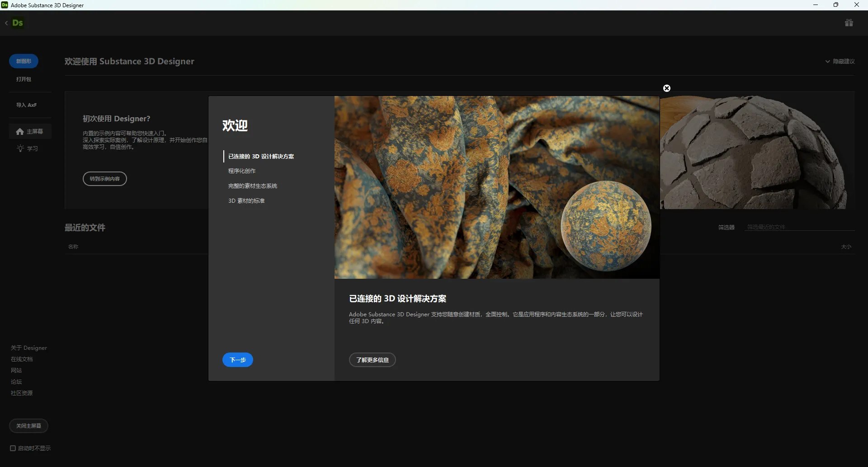Viewport: 868px width, 467px height.
Task: Sort recent files by 大小 column
Action: tap(846, 247)
